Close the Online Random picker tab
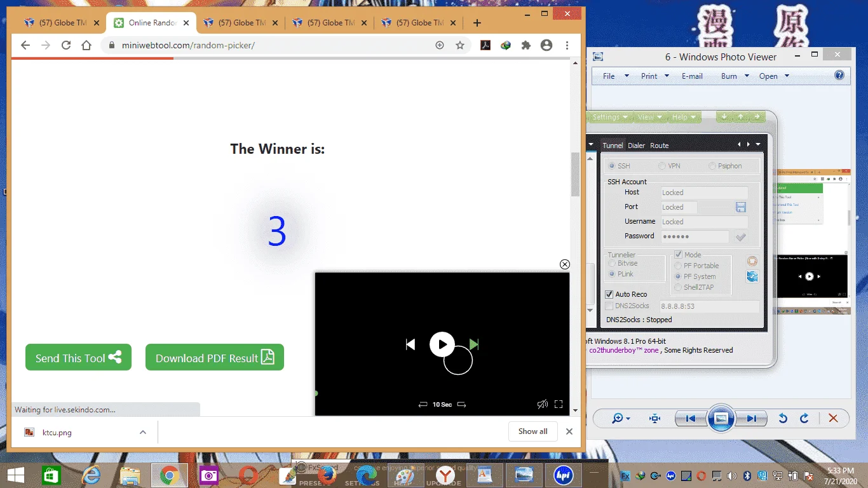Screen dimensions: 868x488 point(186,23)
